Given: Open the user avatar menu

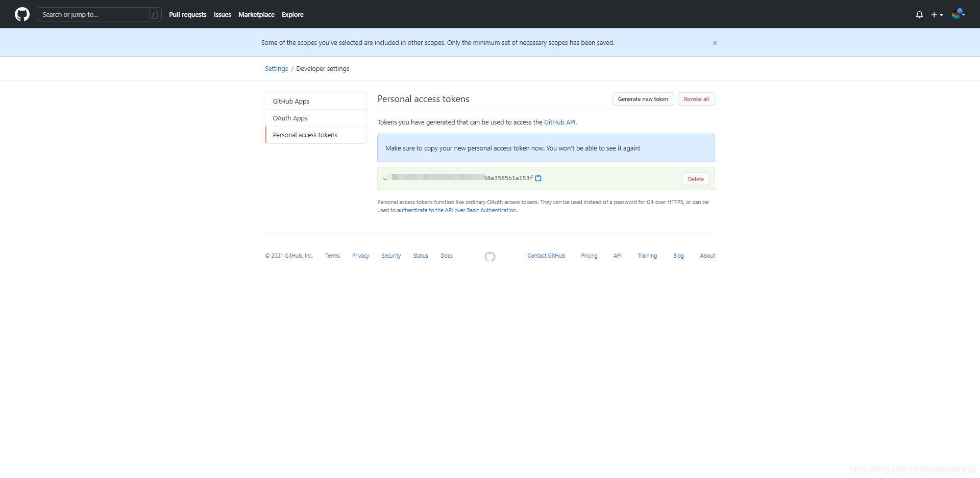Looking at the screenshot, I should tap(958, 14).
